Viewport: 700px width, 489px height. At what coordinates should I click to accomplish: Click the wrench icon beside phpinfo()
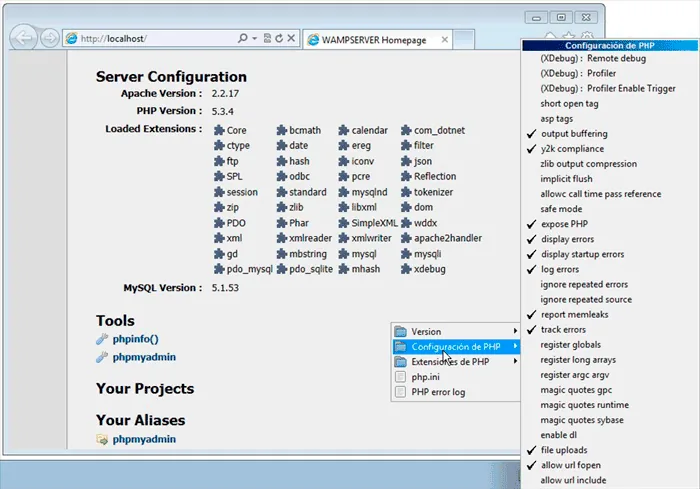[x=102, y=339]
